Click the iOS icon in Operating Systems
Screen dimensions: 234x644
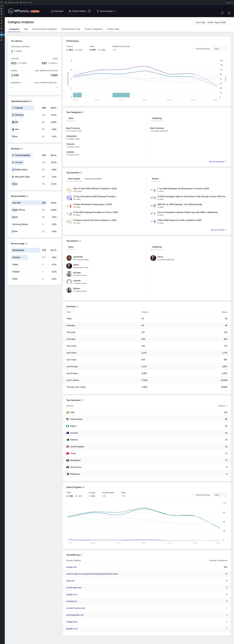13,122
